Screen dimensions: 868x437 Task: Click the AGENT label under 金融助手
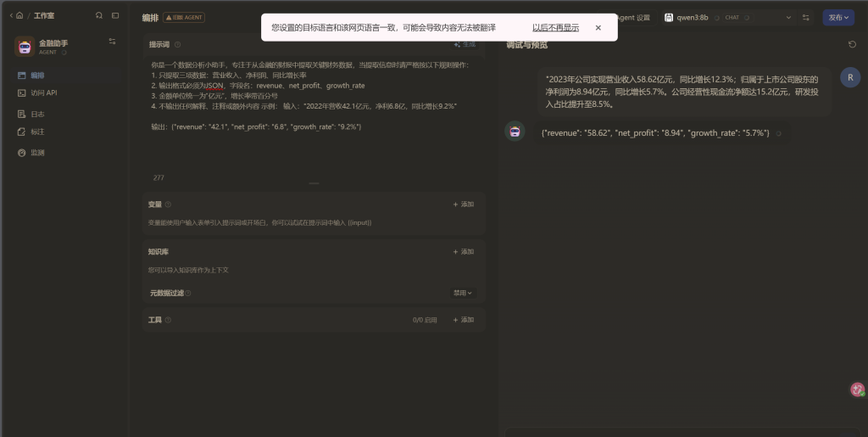(x=47, y=53)
